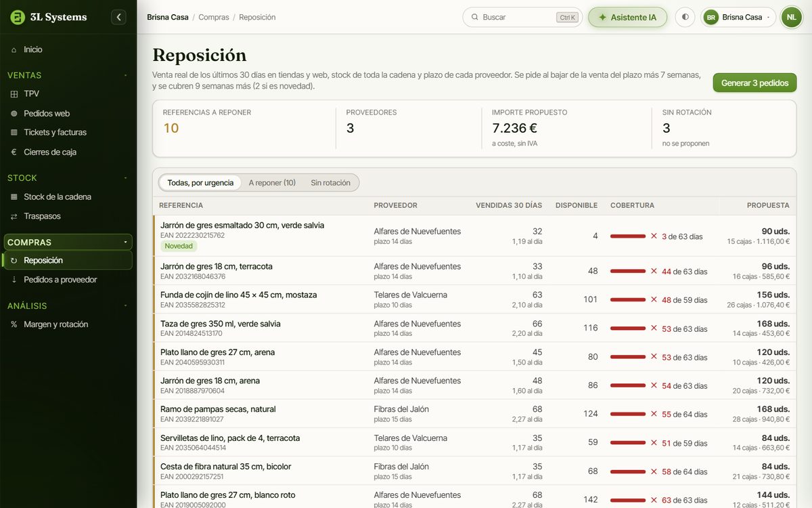Click the 'Novedad' badge on the first row

(x=179, y=246)
